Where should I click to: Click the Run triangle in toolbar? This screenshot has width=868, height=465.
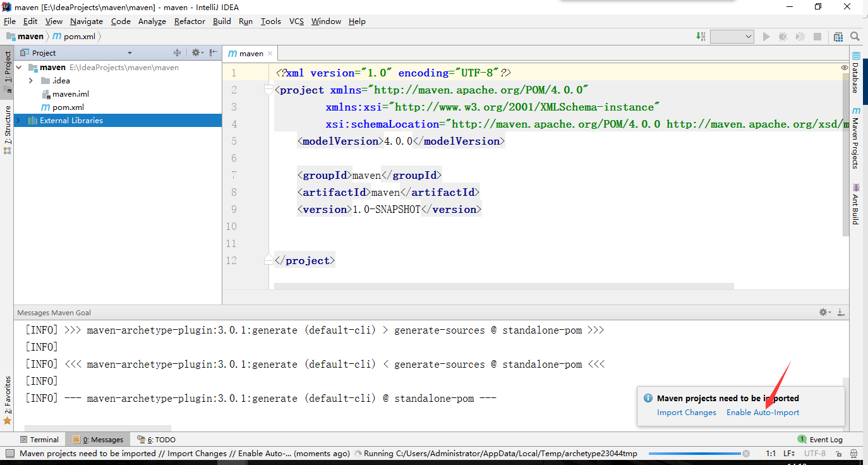pyautogui.click(x=766, y=37)
